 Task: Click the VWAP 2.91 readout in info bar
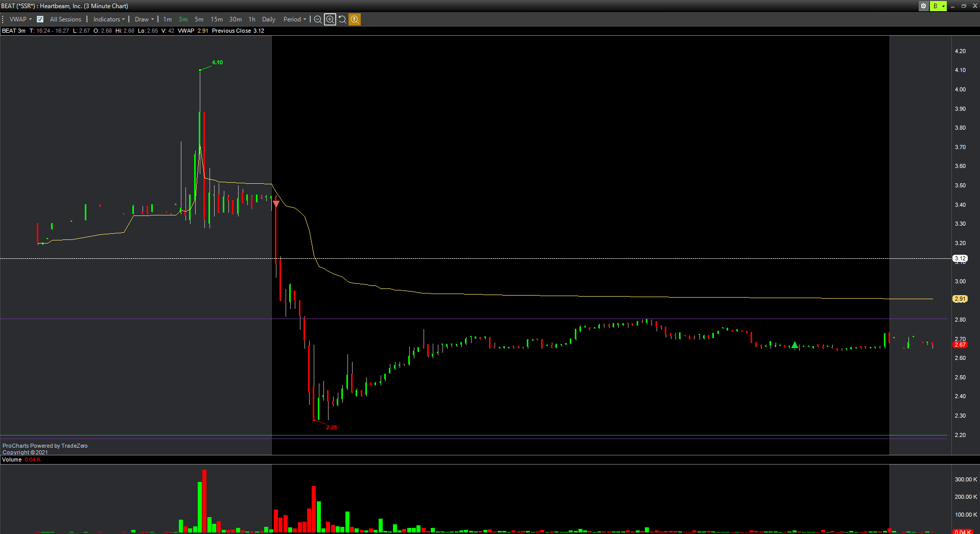click(x=193, y=31)
